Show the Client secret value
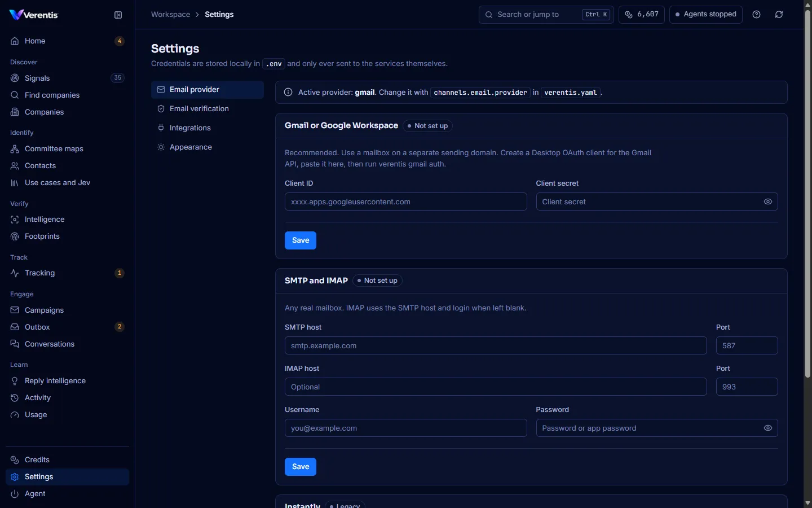Viewport: 812px width, 508px height. [x=768, y=202]
